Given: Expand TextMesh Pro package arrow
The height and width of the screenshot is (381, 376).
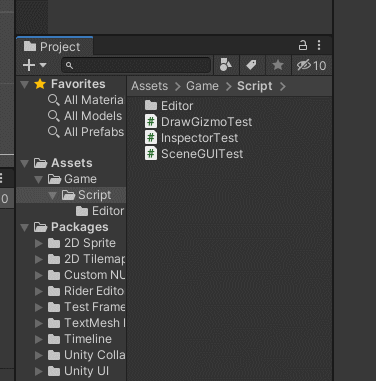Looking at the screenshot, I should tap(39, 323).
